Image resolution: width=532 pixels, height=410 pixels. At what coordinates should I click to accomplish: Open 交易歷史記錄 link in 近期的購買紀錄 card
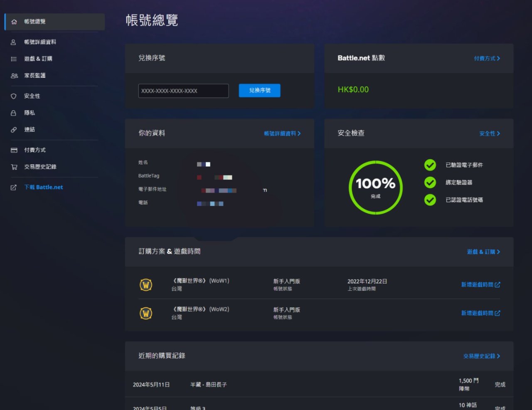pos(482,356)
